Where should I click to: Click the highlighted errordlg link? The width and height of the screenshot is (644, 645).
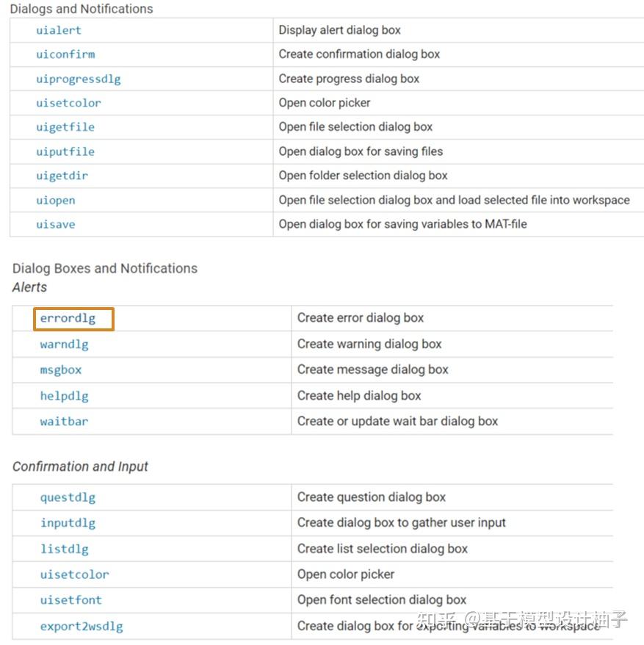pos(65,318)
